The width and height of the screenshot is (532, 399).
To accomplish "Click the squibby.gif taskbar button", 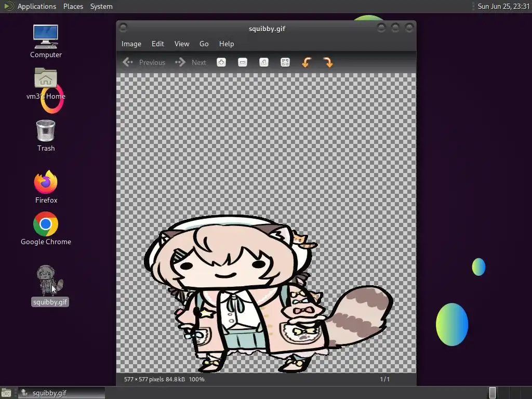I will pos(62,393).
